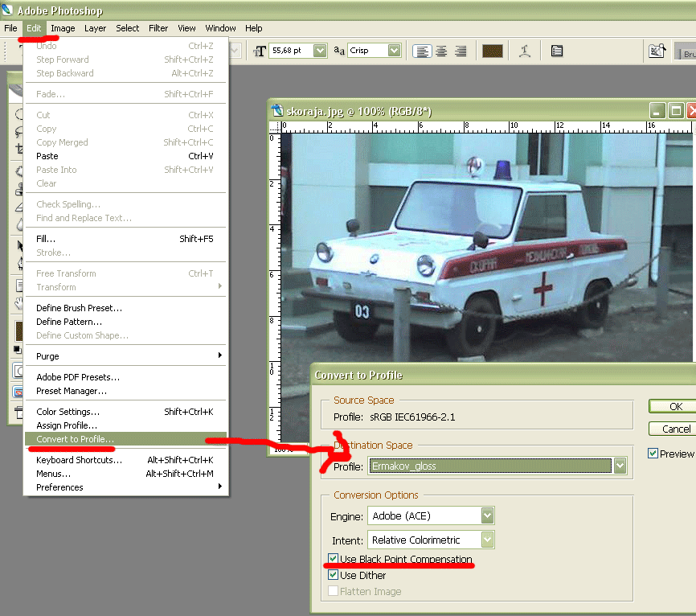Click the text color swatch in options bar

point(492,51)
